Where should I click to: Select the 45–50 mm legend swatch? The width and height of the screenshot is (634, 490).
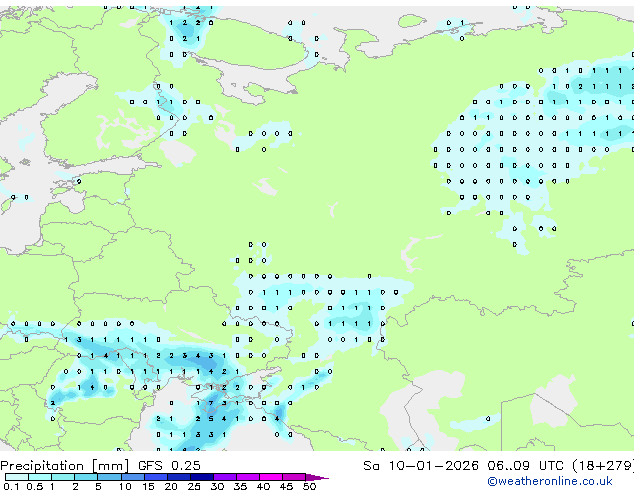pyautogui.click(x=294, y=477)
